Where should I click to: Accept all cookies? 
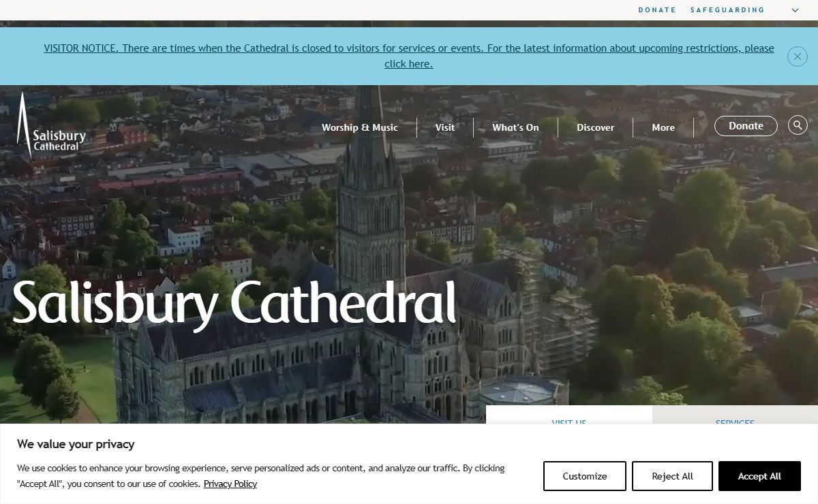(x=759, y=476)
